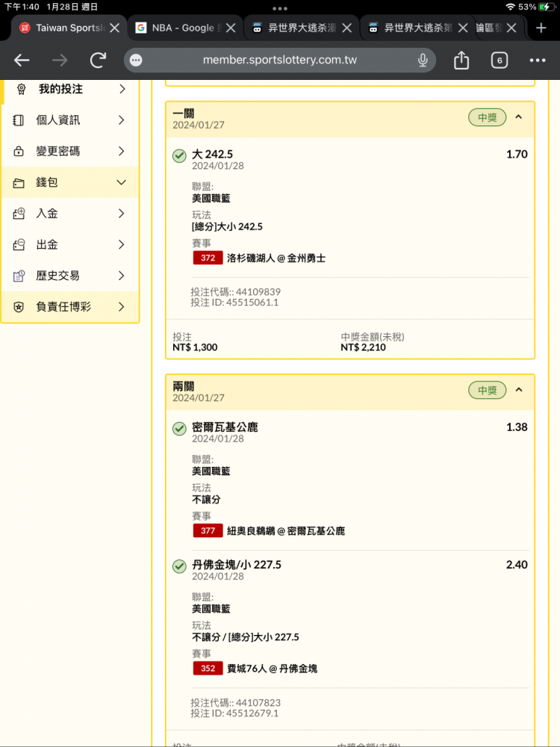Image resolution: width=560 pixels, height=747 pixels.
Task: Click the address bar URL member.sportslottery.com.tw
Action: [x=280, y=60]
